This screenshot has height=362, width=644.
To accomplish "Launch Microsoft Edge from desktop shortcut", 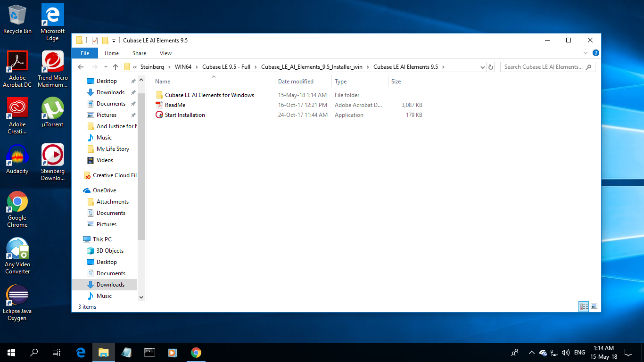I will click(52, 23).
